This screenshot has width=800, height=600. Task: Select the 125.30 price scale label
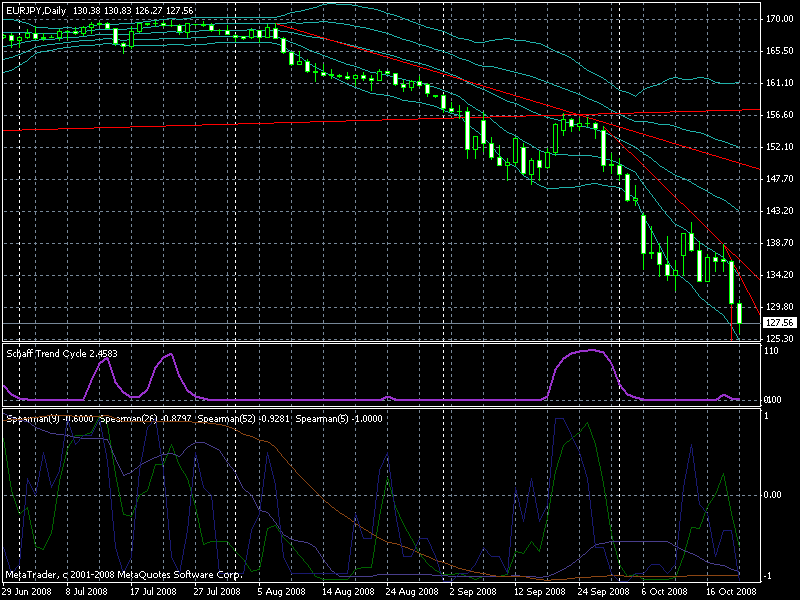(780, 338)
